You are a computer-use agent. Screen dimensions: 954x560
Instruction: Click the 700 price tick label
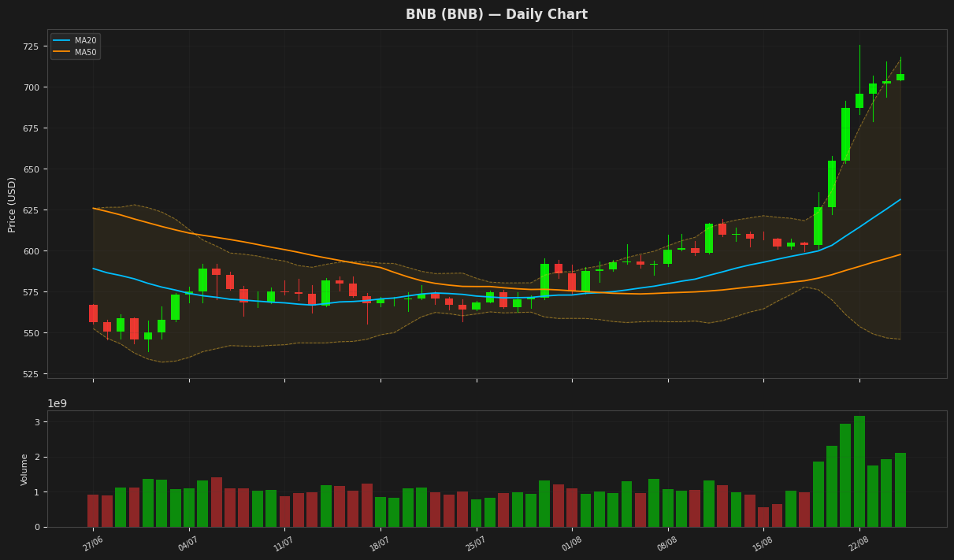click(x=30, y=87)
